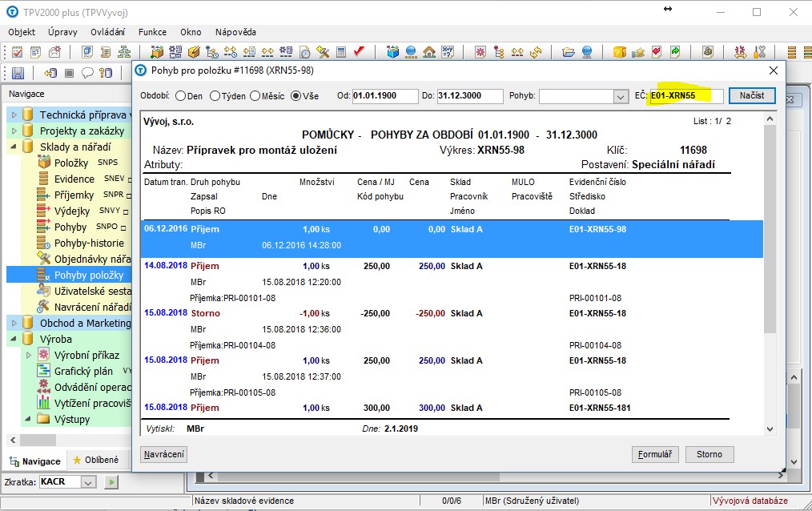Expand Technická příprava tree node

[x=14, y=115]
